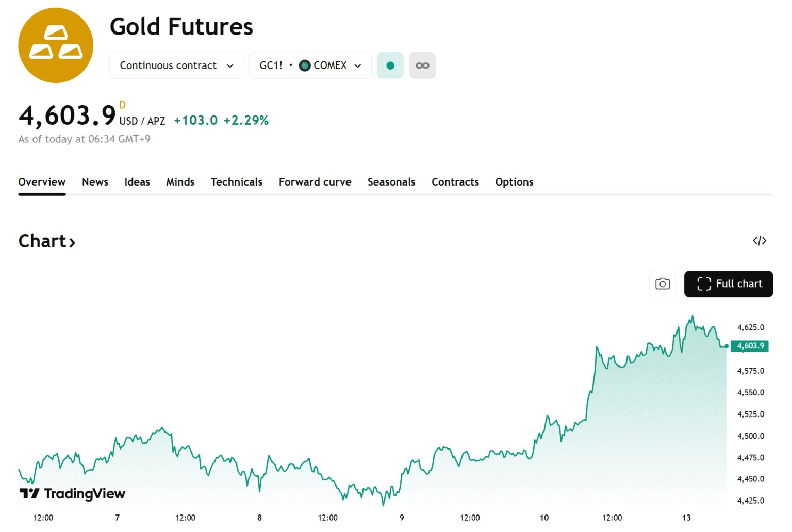Expand the Chart section heading arrow
This screenshot has height=532, width=792.
72,242
